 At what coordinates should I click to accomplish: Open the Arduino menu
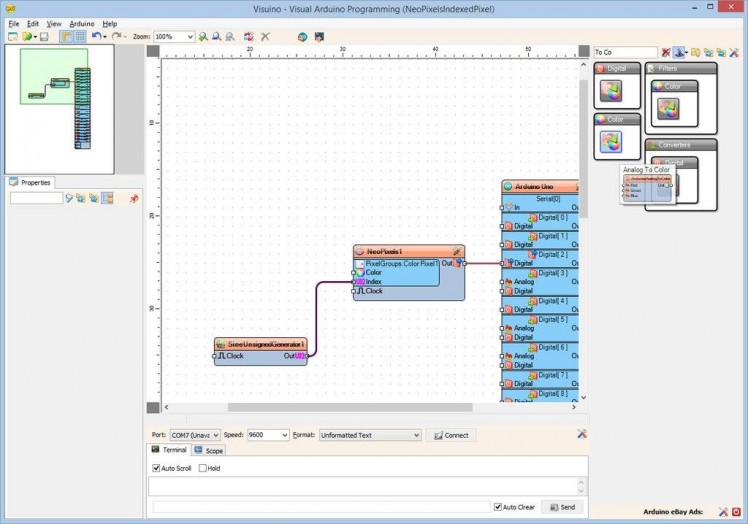[x=82, y=23]
